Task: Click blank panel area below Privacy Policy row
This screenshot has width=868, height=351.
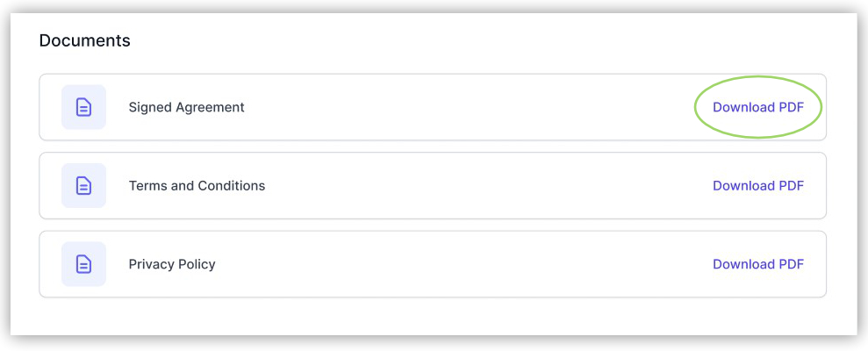Action: (x=430, y=316)
